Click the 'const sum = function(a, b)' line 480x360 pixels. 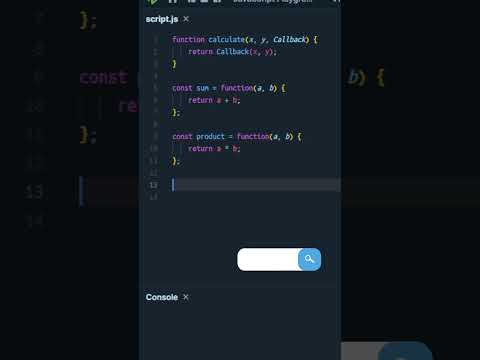(x=229, y=88)
